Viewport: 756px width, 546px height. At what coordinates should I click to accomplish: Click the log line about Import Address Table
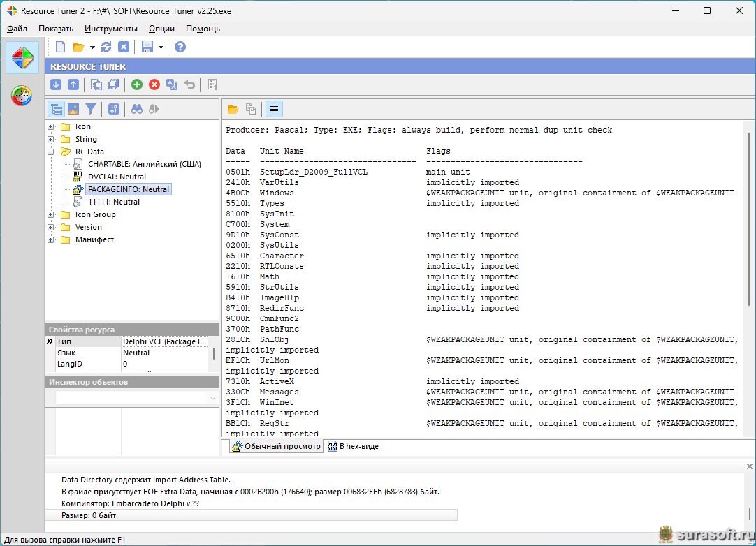145,480
